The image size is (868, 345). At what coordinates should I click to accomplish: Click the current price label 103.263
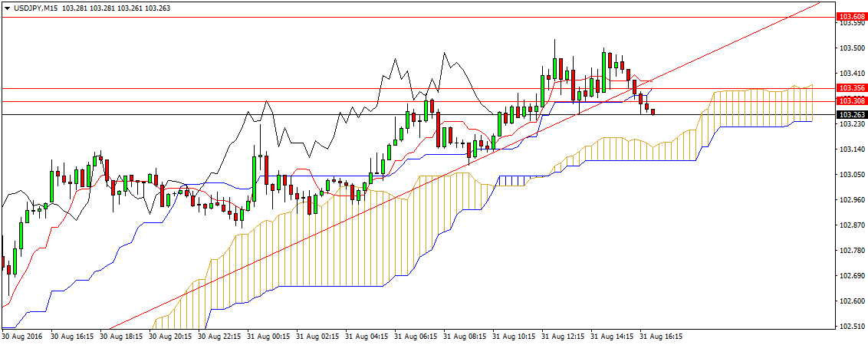pos(852,115)
